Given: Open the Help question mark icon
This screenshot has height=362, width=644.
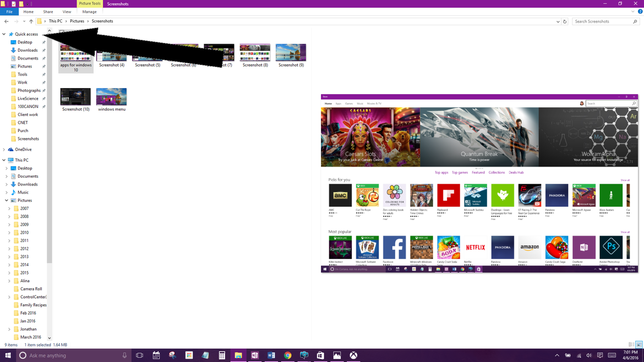Looking at the screenshot, I should [640, 12].
